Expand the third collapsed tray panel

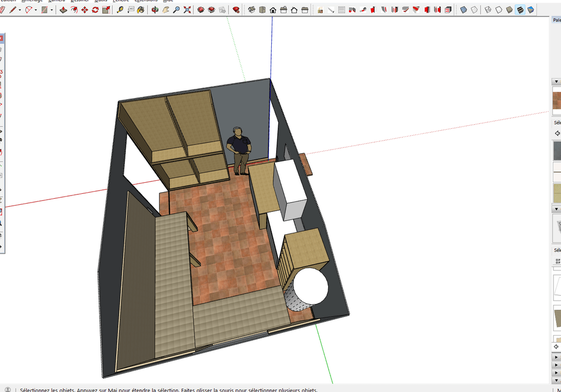point(557,373)
